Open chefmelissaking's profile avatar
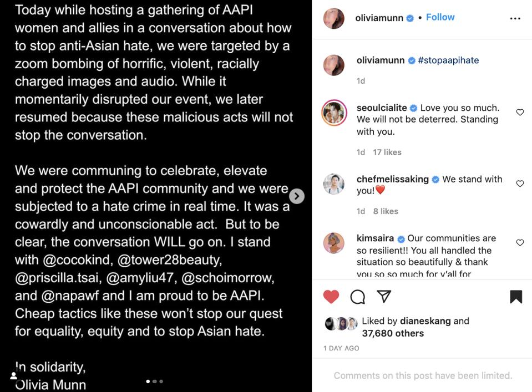The image size is (532, 392). point(334,184)
